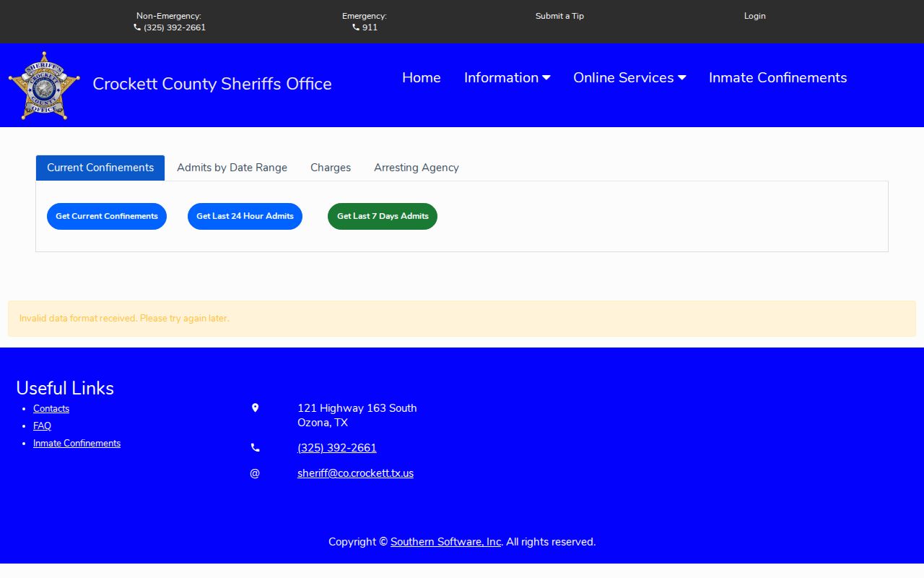Click the 'Useful Links' heading
The width and height of the screenshot is (924, 578).
pos(65,388)
